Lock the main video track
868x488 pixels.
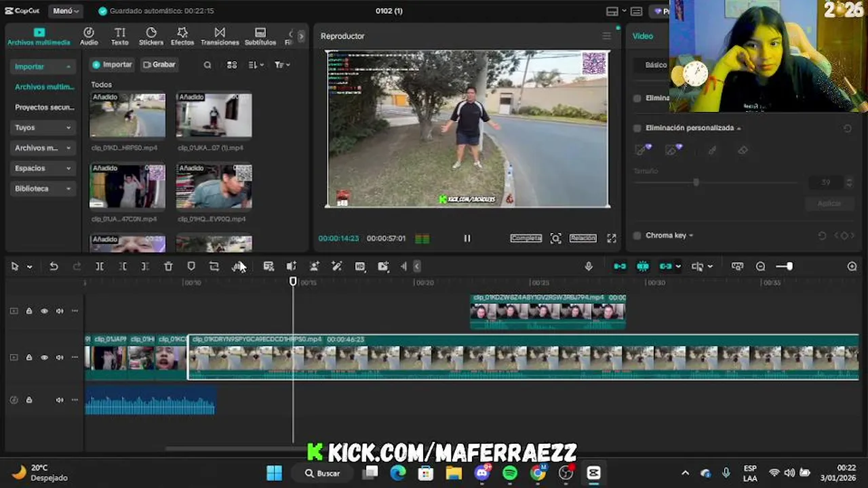29,357
